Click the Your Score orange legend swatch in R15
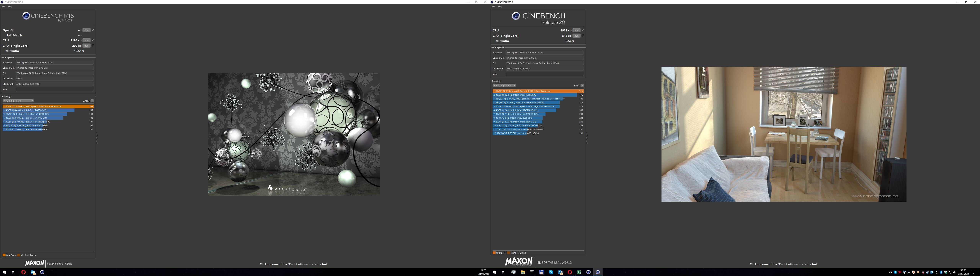 point(4,255)
